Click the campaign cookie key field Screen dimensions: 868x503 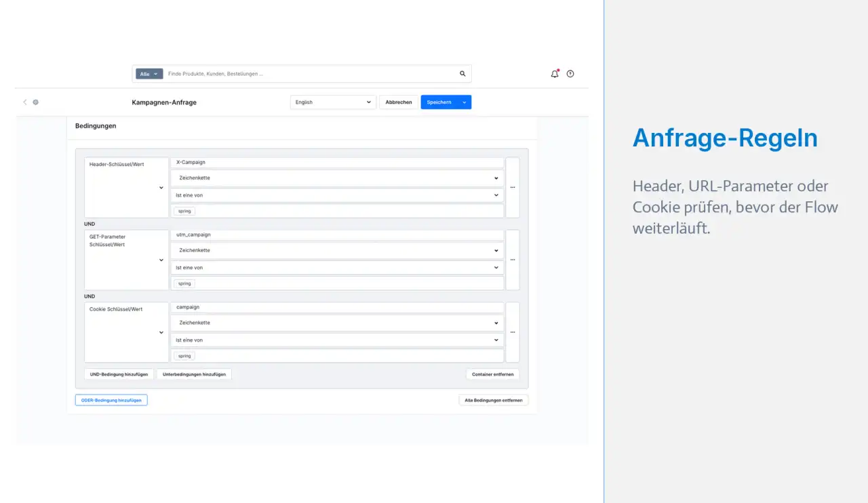337,307
